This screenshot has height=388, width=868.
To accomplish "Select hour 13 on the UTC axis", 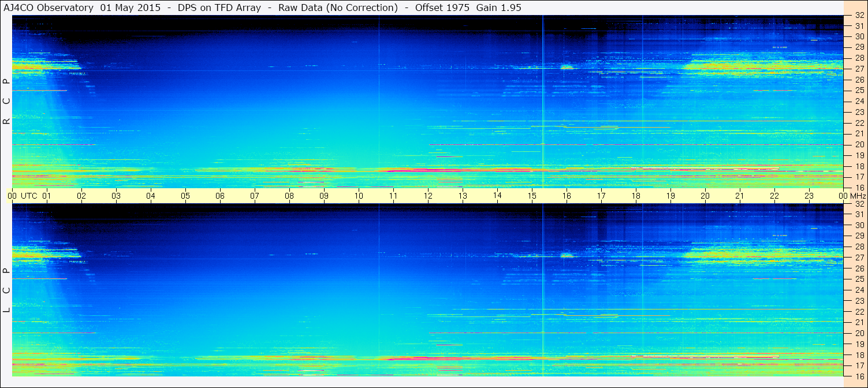I will 463,196.
